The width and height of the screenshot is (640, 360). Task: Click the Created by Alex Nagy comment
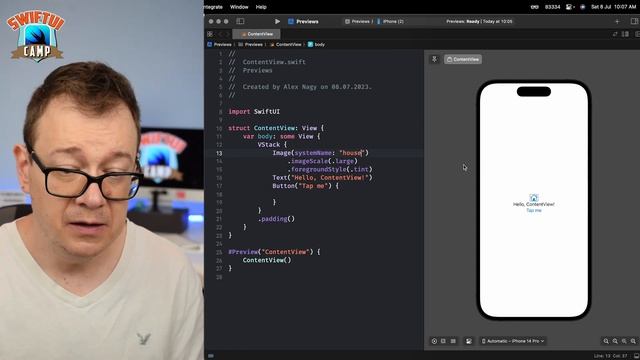click(300, 87)
